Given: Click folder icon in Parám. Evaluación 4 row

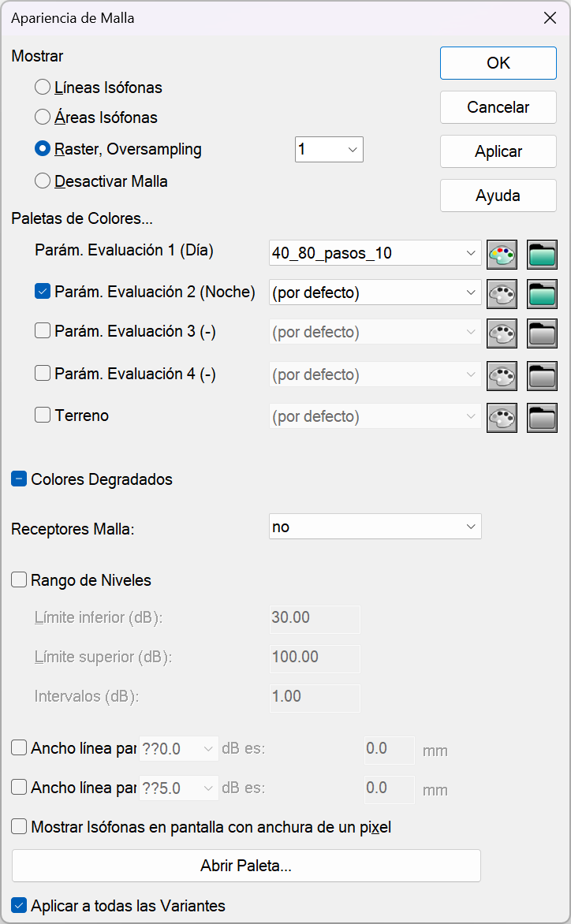Looking at the screenshot, I should point(542,376).
